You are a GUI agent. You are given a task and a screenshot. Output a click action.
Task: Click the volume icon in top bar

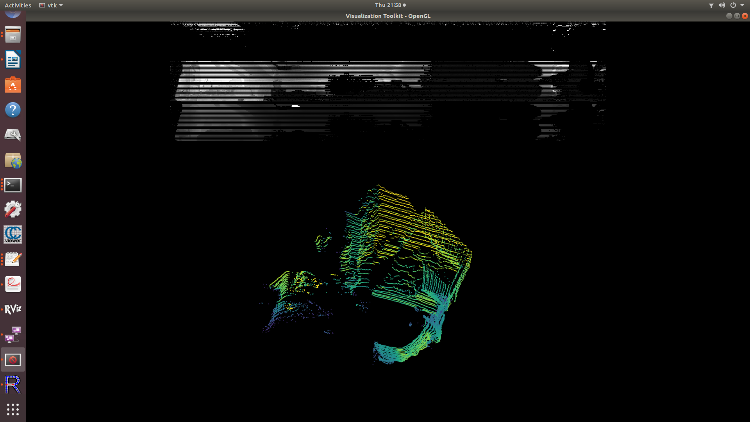pyautogui.click(x=722, y=5)
